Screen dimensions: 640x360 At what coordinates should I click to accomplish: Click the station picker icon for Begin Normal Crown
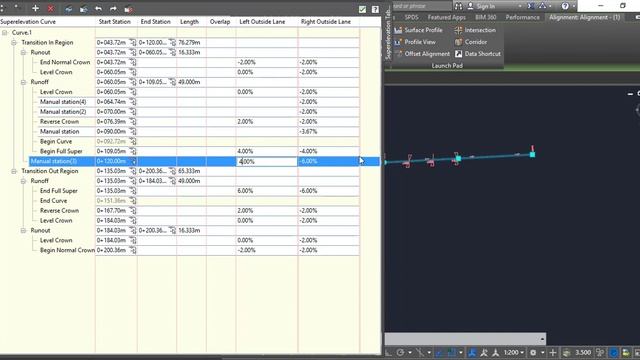tap(133, 250)
